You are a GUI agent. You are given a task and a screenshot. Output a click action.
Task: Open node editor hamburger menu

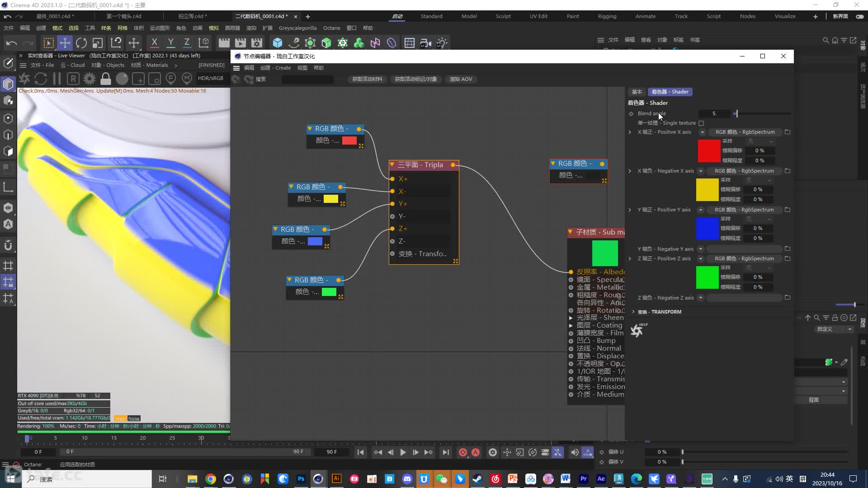pos(236,68)
